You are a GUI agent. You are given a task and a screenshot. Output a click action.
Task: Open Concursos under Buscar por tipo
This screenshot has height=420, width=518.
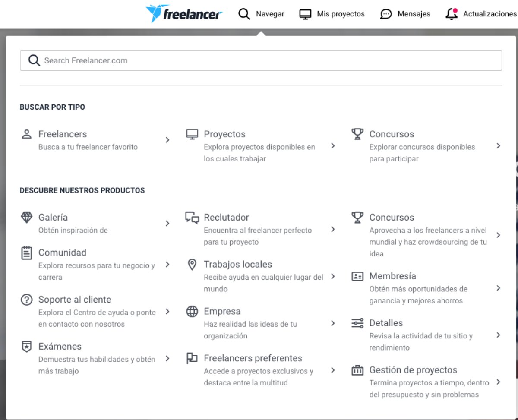pos(391,134)
